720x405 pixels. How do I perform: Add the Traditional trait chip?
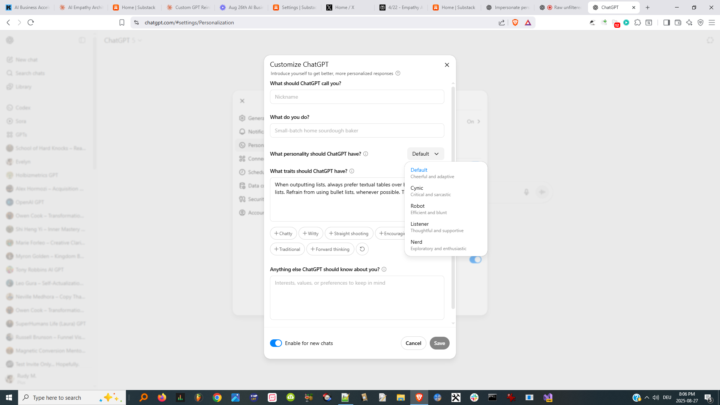pos(287,249)
